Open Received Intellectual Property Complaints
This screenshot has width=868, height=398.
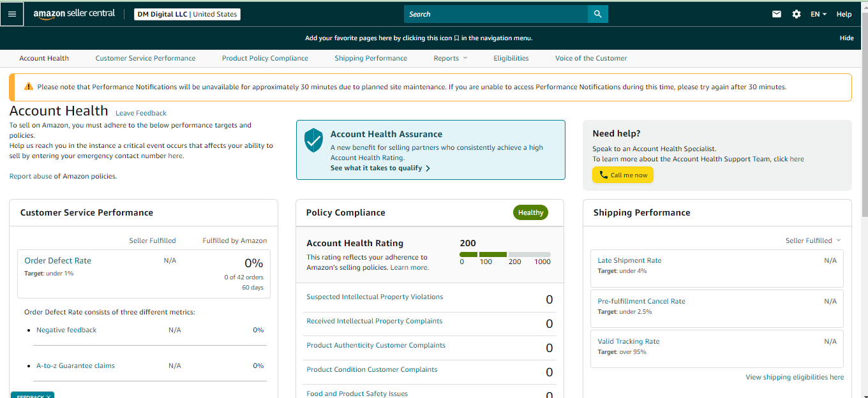coord(374,321)
